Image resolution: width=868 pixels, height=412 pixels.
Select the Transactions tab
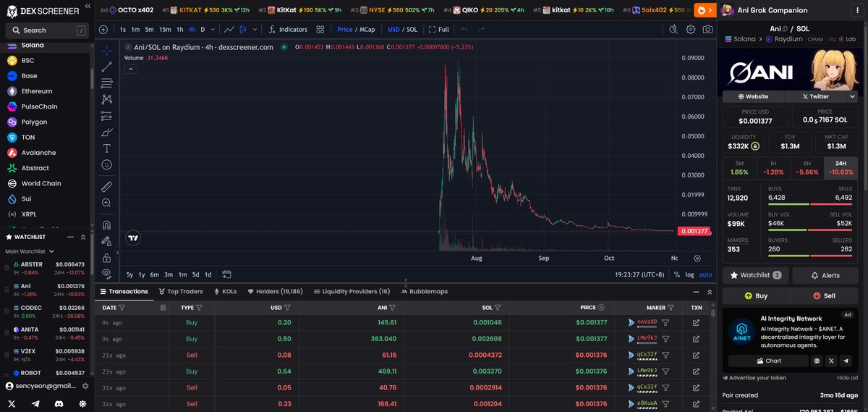(124, 291)
